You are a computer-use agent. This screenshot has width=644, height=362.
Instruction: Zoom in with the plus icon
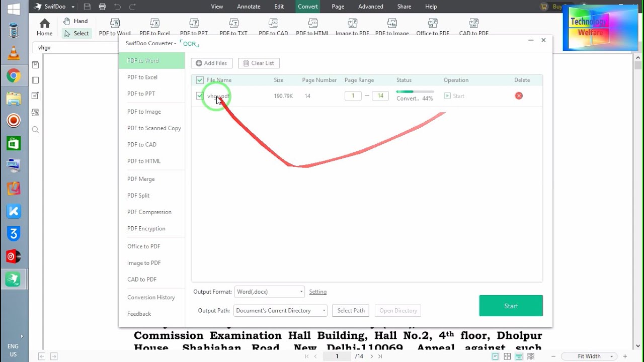point(625,356)
